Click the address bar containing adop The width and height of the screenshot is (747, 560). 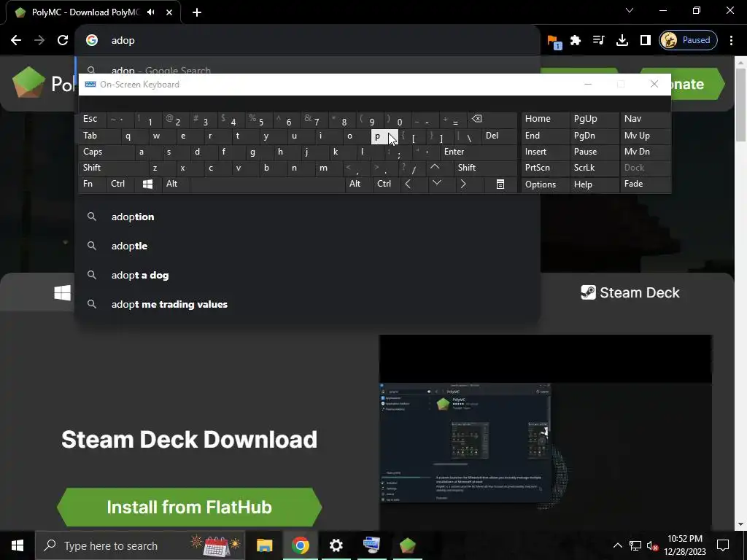tap(307, 40)
